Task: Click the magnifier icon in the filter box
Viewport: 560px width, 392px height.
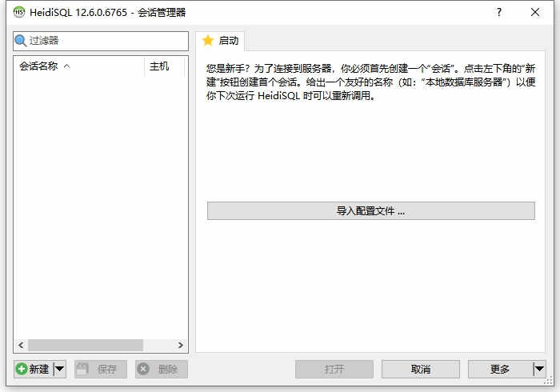Action: point(20,41)
